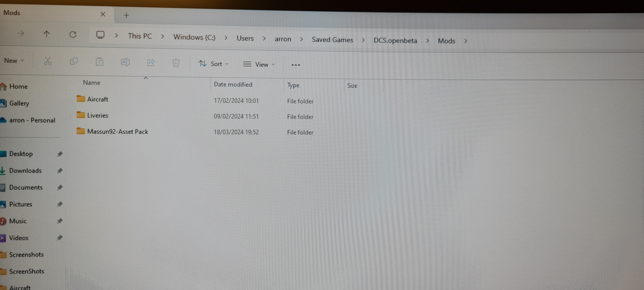Click the pin icon beside Videos

(60, 238)
